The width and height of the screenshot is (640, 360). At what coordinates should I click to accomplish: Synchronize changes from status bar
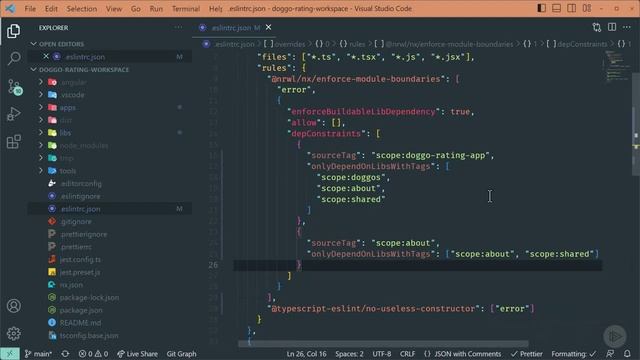(x=65, y=354)
